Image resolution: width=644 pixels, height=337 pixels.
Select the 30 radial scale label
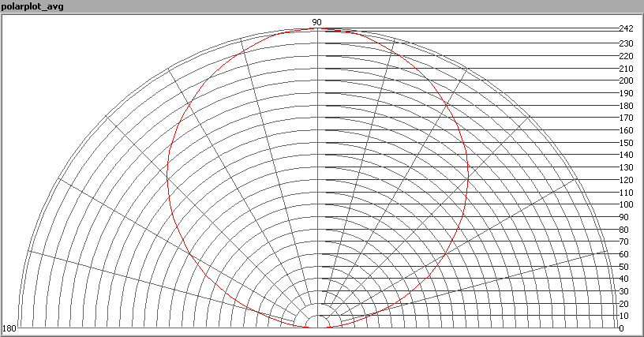[x=623, y=291]
